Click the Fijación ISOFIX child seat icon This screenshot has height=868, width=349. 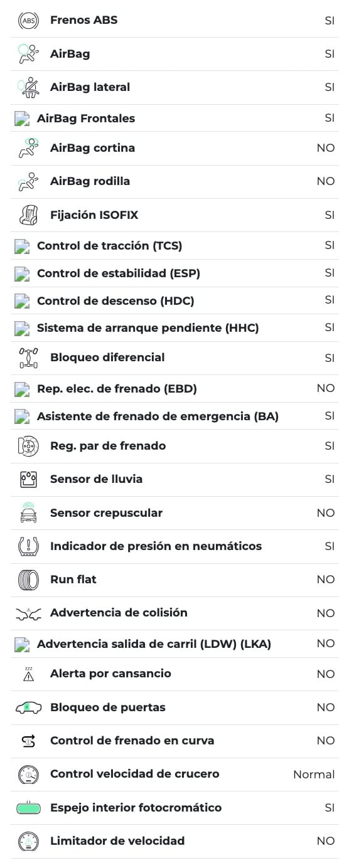pos(28,215)
